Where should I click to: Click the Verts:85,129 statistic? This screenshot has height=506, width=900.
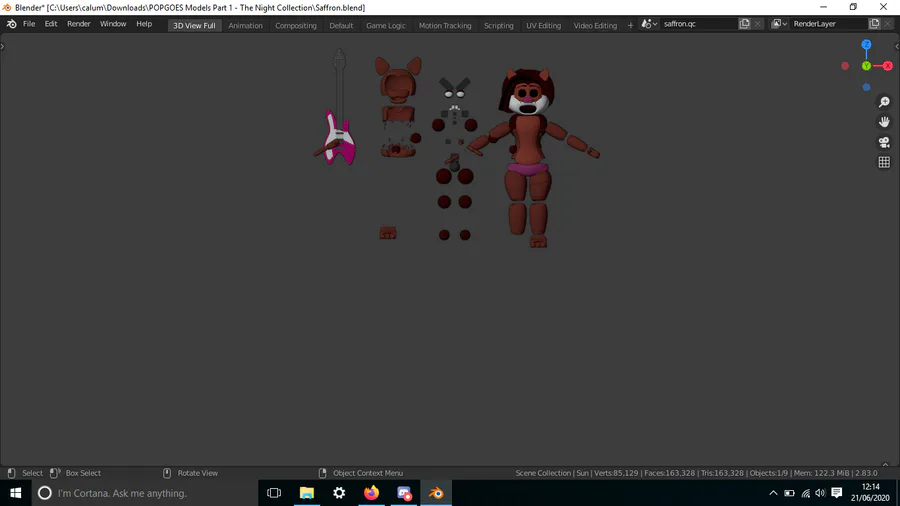[616, 473]
